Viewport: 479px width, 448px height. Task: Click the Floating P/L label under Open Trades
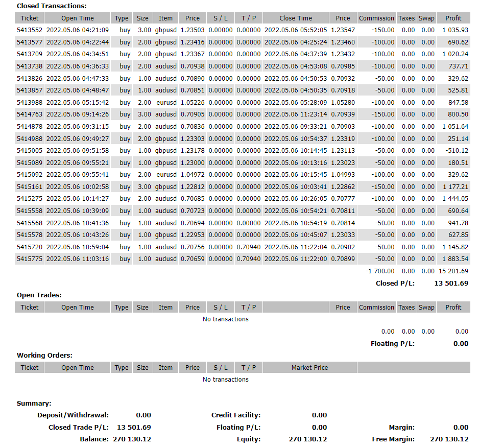tap(393, 343)
